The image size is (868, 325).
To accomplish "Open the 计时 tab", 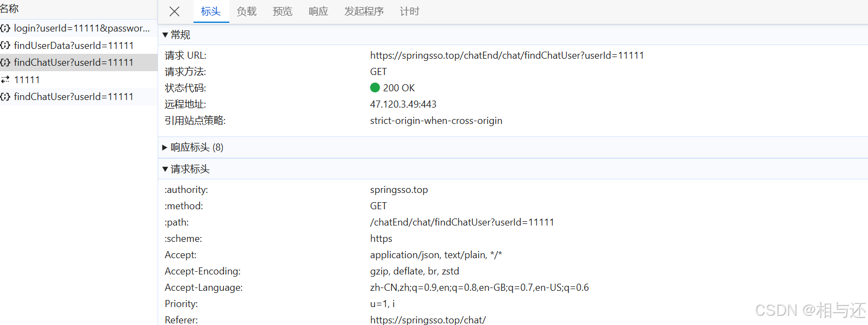I will [410, 11].
